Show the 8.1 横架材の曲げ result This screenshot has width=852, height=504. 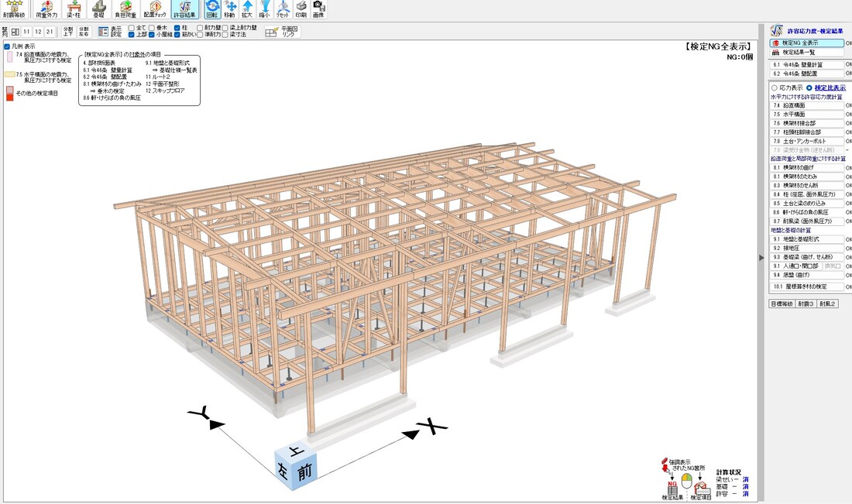[x=807, y=168]
